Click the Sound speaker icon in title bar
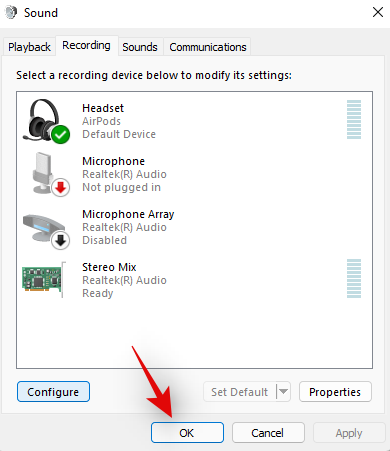390x451 pixels. pos(10,13)
